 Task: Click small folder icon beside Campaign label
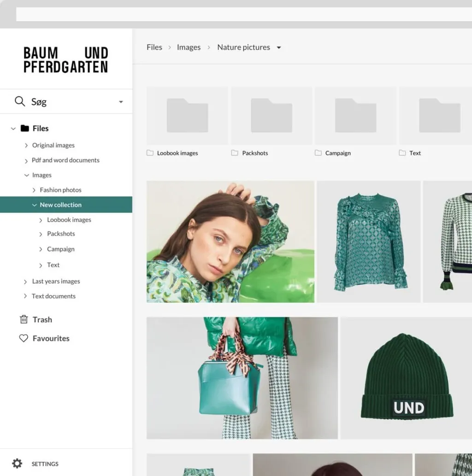pyautogui.click(x=318, y=153)
